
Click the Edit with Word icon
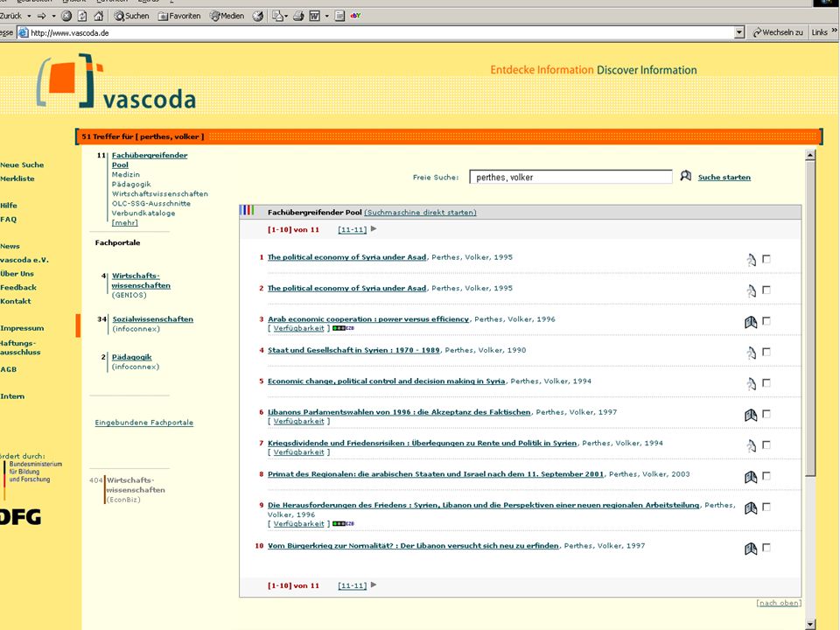[x=314, y=16]
